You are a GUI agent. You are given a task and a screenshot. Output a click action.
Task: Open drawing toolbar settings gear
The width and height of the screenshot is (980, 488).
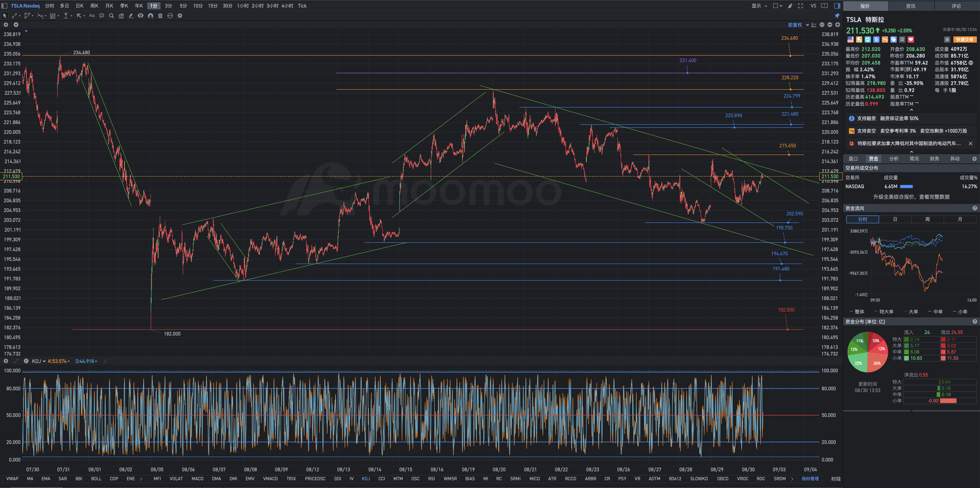pos(180,16)
